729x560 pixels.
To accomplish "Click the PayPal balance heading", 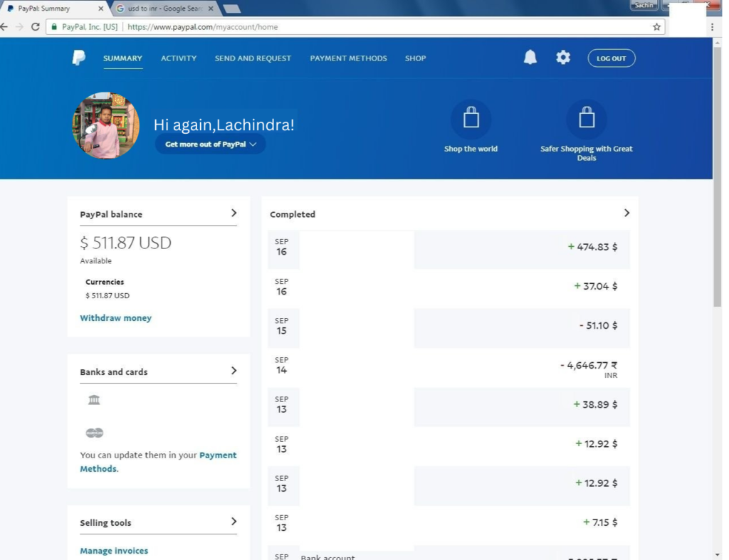I will (111, 214).
